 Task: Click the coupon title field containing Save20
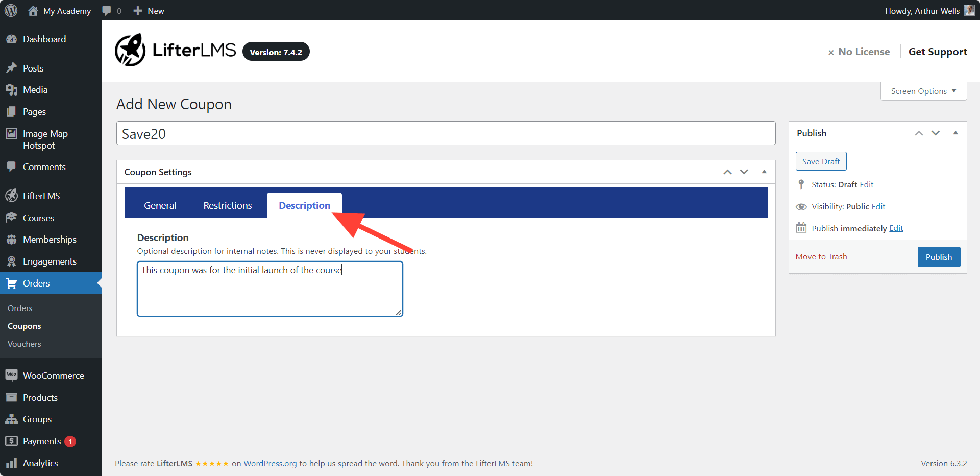pyautogui.click(x=446, y=133)
